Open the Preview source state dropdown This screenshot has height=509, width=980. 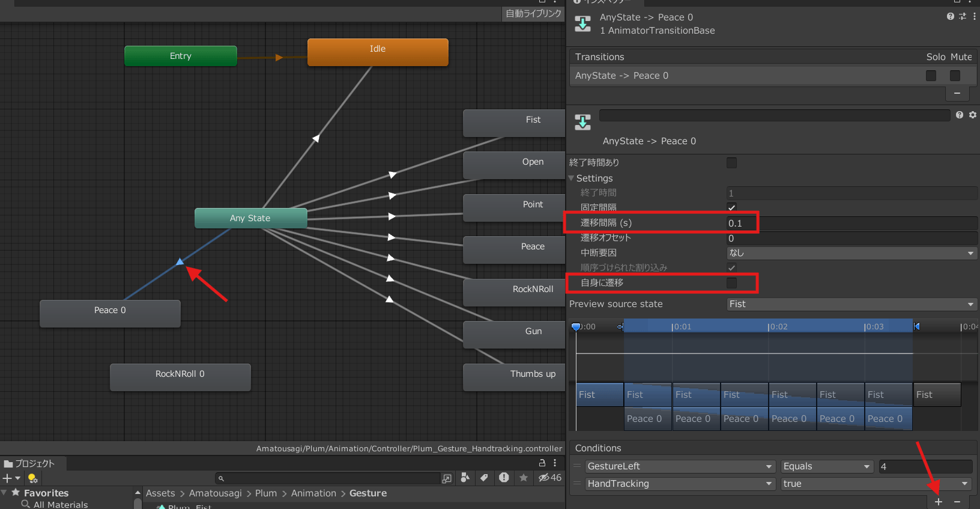click(851, 304)
